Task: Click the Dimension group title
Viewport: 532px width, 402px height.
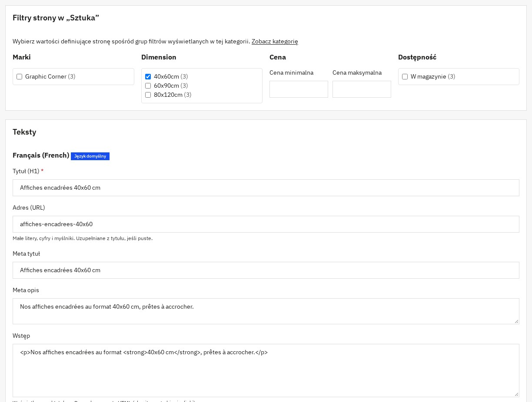Action: coord(159,57)
